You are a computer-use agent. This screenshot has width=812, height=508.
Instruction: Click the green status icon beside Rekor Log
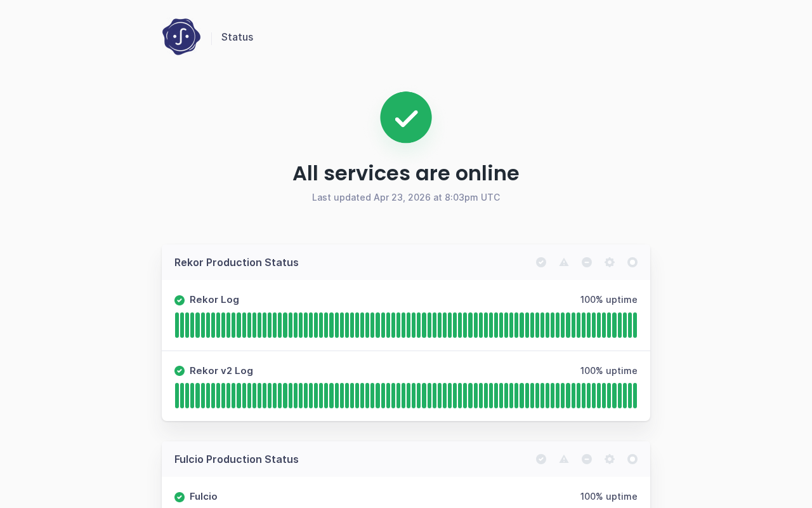tap(180, 300)
